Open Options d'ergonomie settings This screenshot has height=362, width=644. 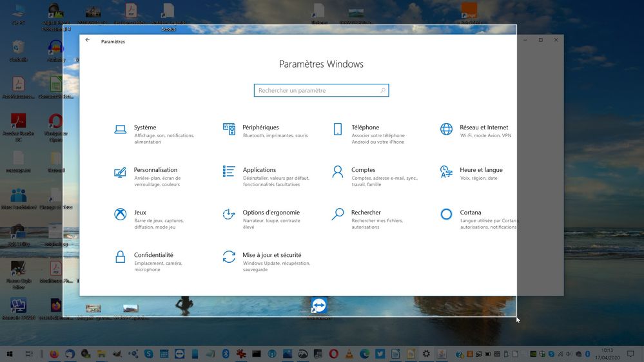point(271,213)
